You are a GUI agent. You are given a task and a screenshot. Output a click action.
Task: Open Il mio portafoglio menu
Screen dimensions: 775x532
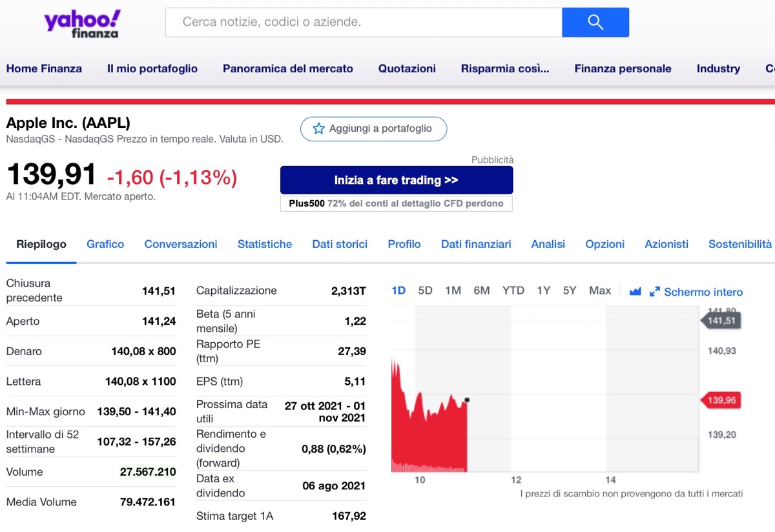(152, 68)
